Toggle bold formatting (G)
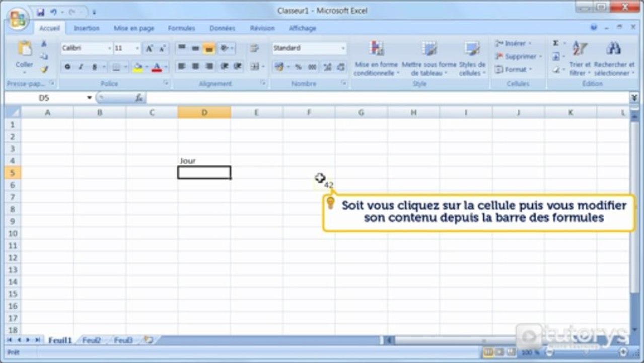Image resolution: width=644 pixels, height=363 pixels. [67, 67]
